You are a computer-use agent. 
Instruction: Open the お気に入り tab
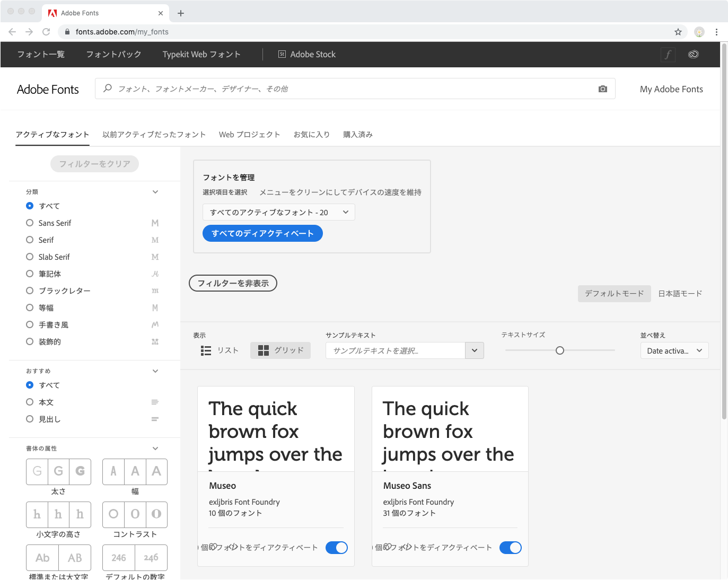[312, 135]
